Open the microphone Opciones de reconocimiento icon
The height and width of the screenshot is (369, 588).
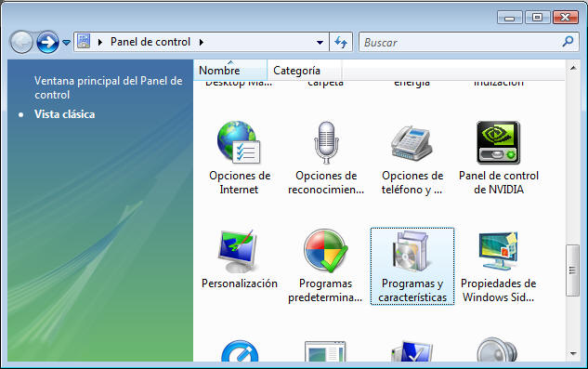coord(326,142)
